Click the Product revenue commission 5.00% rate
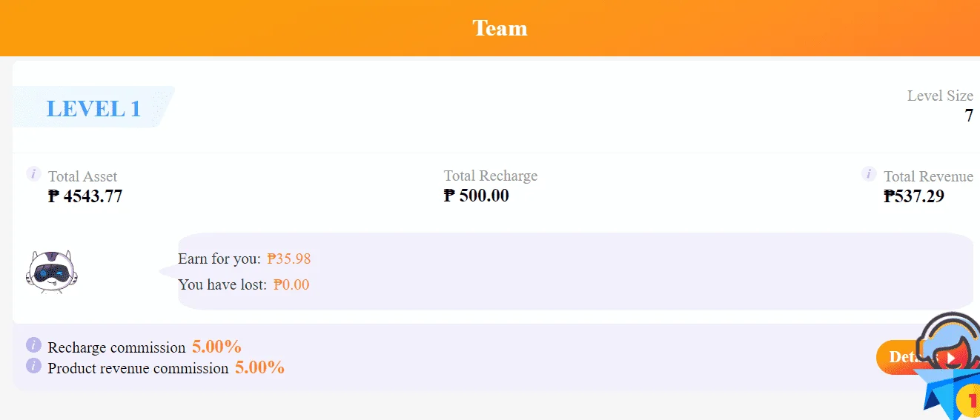Viewport: 980px width, 420px height. 259,367
